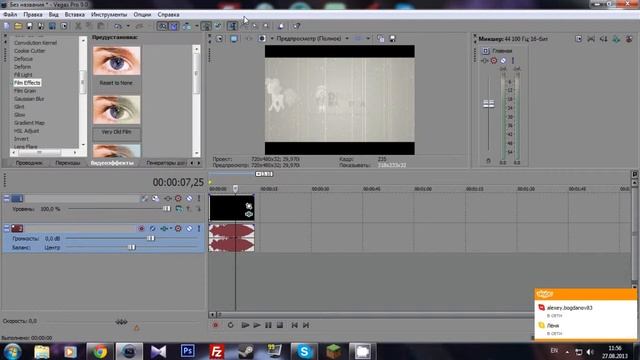The image size is (640, 360).
Task: Open compositing mode on video track
Action: pyautogui.click(x=179, y=209)
